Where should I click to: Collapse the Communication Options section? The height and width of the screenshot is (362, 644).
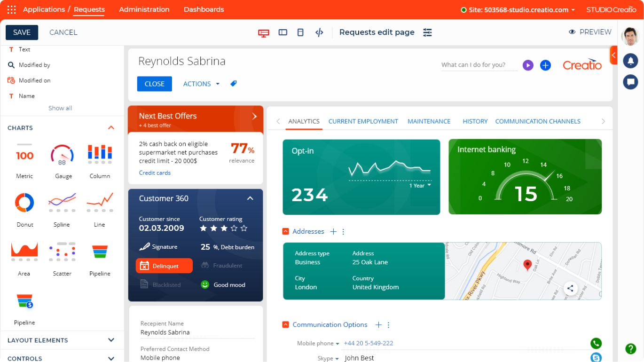(x=285, y=324)
